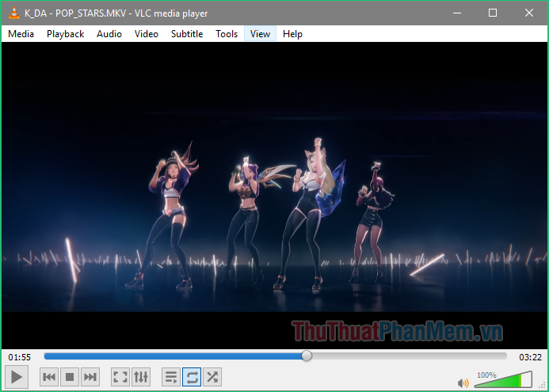Click elapsed time 01:55 label
The width and height of the screenshot is (549, 392).
(x=20, y=357)
